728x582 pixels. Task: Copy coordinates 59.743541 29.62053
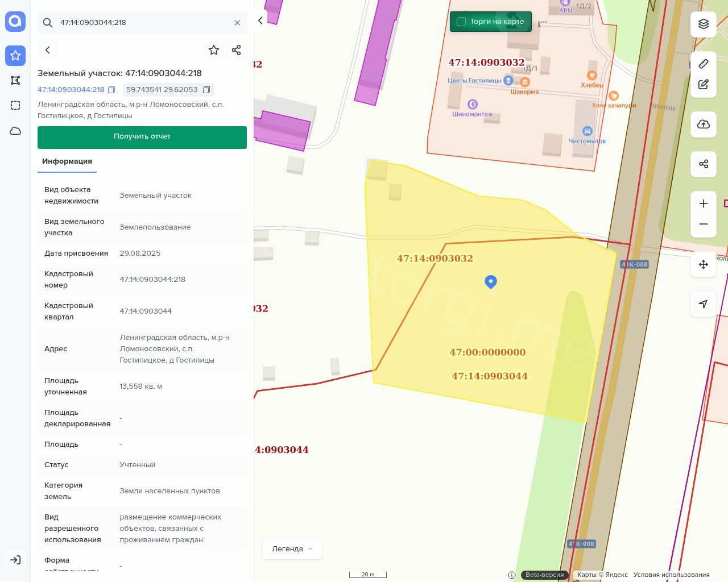click(x=206, y=90)
